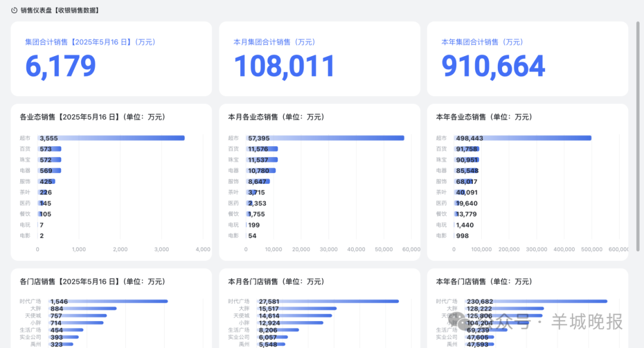Click the 本年各门店销售 chart title
Viewport: 644px width, 348px height.
tap(484, 281)
